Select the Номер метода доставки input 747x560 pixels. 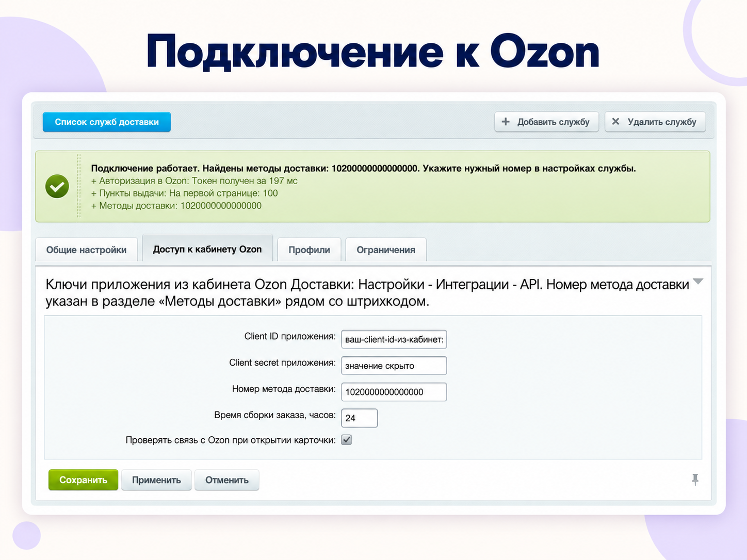[394, 392]
